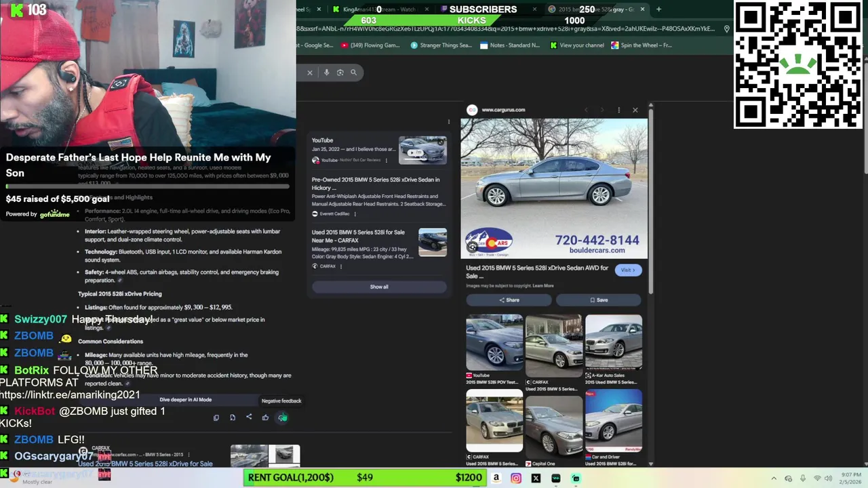
Task: Open X app icon in the taskbar
Action: [536, 478]
